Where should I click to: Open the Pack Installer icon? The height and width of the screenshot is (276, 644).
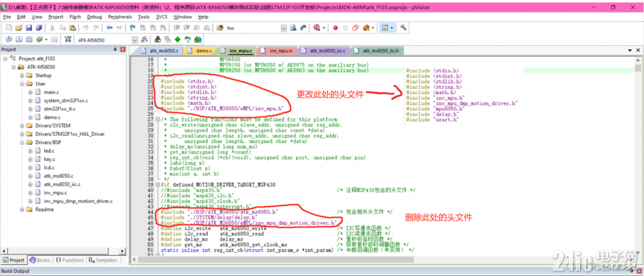[198, 39]
